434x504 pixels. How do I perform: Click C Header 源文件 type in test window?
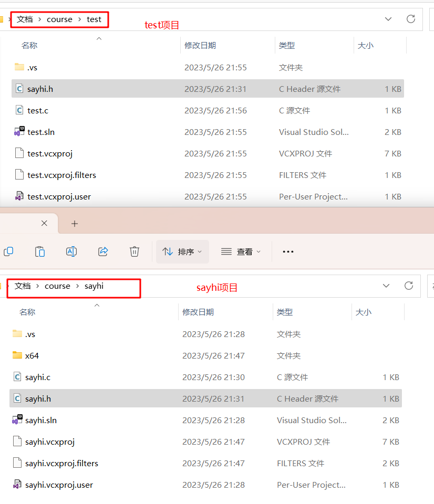[x=309, y=89]
